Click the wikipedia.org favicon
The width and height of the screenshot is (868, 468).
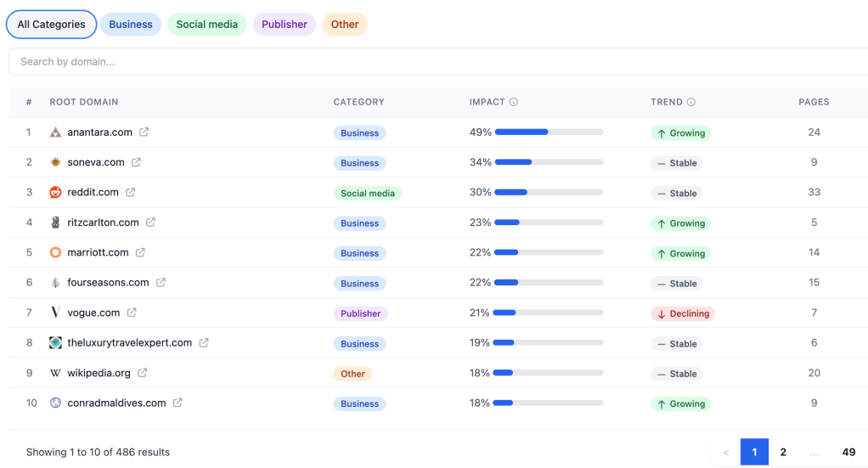[55, 373]
